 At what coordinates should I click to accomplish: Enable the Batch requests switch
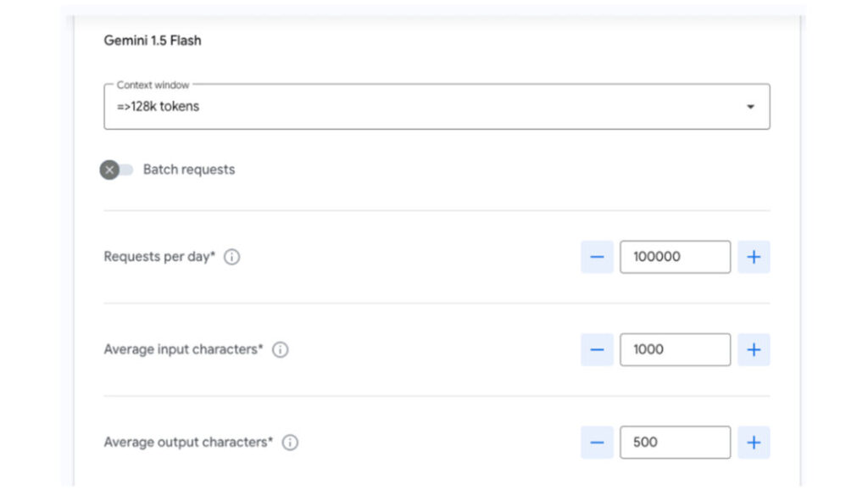(117, 170)
